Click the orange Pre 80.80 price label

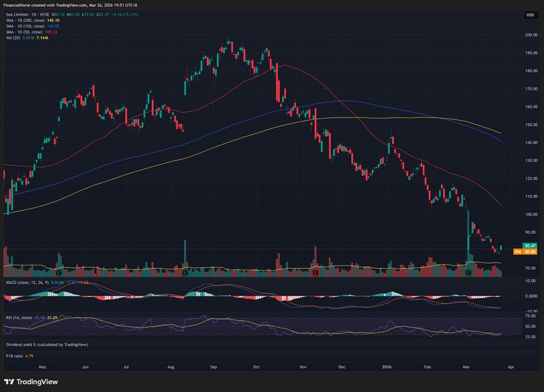[x=525, y=251]
